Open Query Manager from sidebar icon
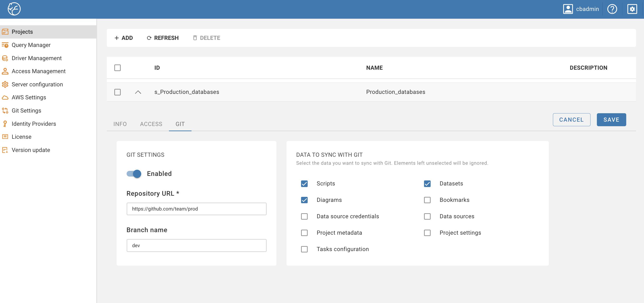644x303 pixels. [5, 45]
